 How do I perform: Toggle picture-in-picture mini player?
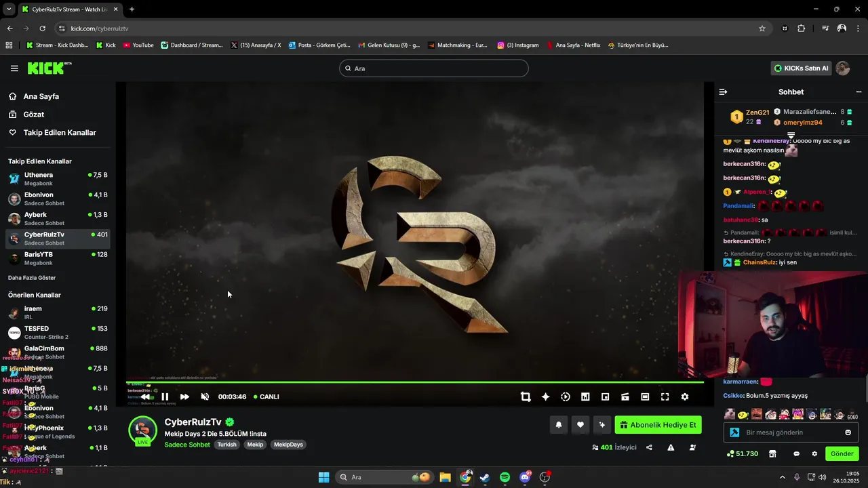coord(605,397)
